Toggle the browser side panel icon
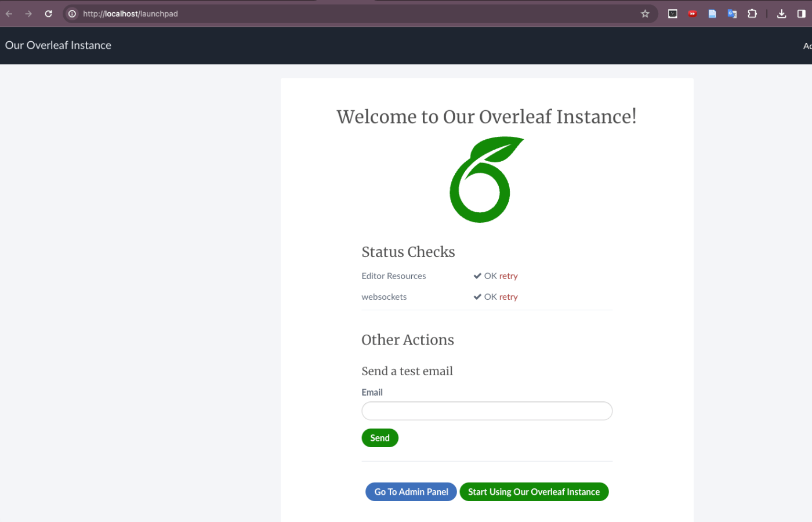The image size is (812, 522). coord(802,14)
